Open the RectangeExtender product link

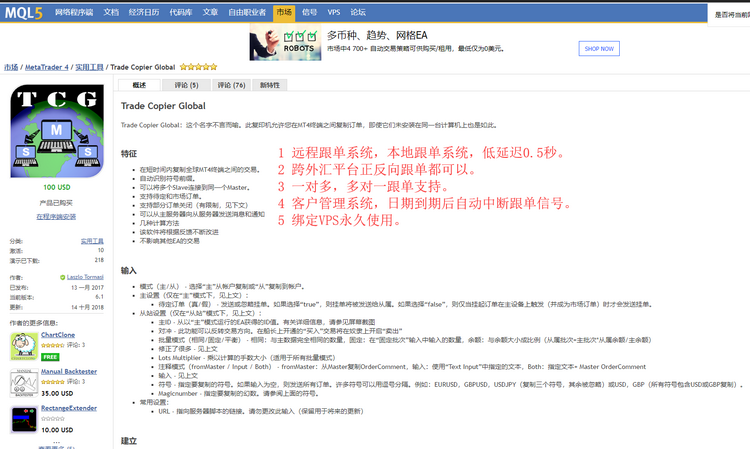[x=69, y=408]
